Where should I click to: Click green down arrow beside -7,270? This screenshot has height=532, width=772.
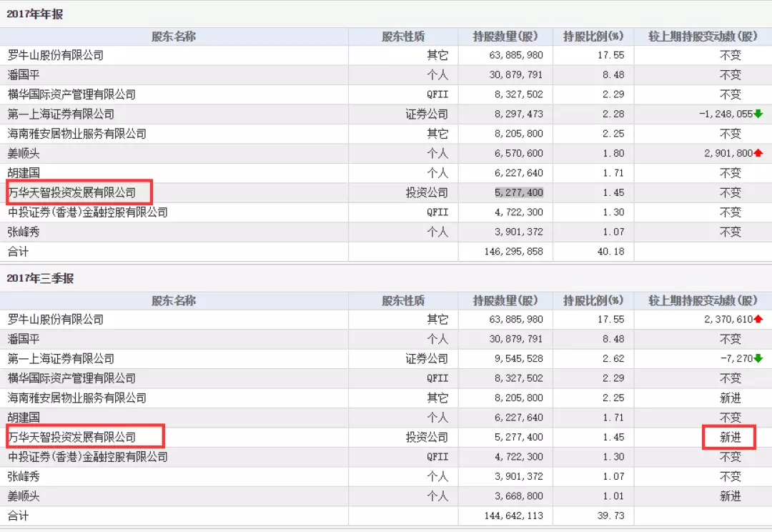(758, 359)
